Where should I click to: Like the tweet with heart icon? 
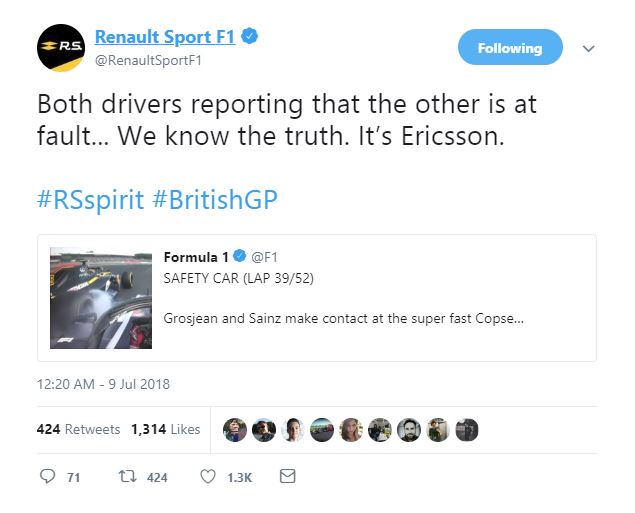tap(208, 477)
